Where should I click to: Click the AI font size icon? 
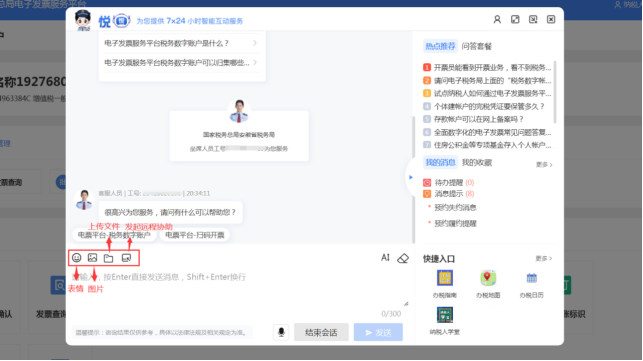pos(385,258)
